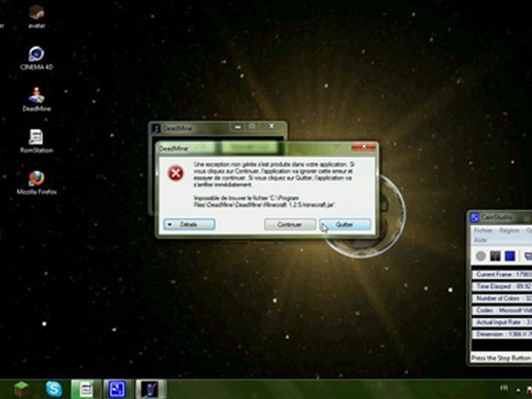This screenshot has height=399, width=532.
Task: Open the RomStation desktop shortcut
Action: click(37, 141)
